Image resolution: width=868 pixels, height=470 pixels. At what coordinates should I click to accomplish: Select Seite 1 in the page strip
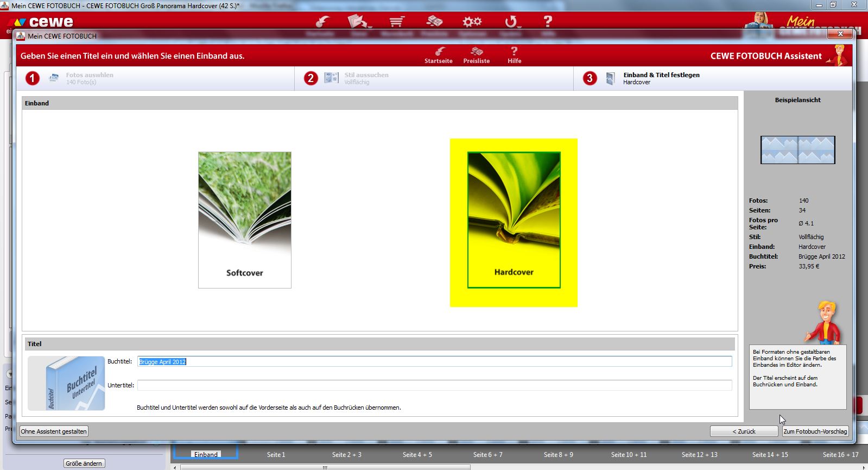point(276,455)
